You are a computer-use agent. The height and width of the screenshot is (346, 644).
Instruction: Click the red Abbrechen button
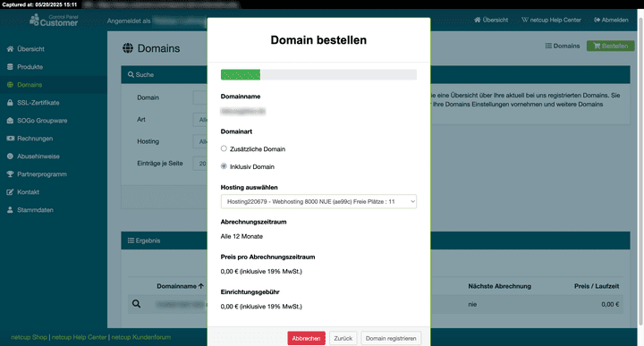(307, 338)
